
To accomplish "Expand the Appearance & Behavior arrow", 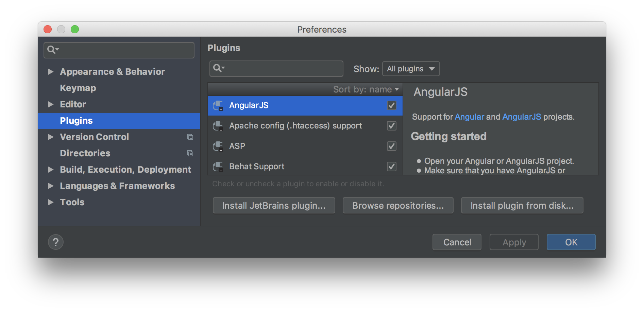I will (x=51, y=72).
